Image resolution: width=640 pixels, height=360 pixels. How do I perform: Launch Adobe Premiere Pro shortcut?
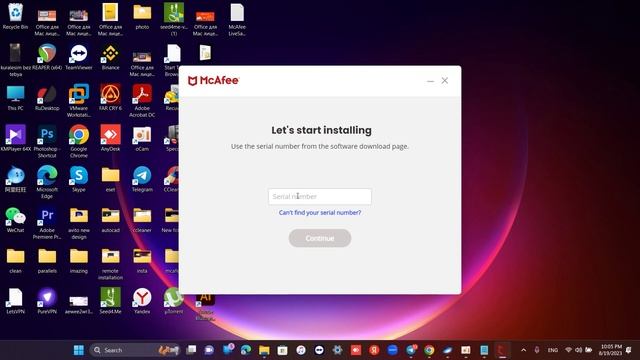pyautogui.click(x=47, y=222)
